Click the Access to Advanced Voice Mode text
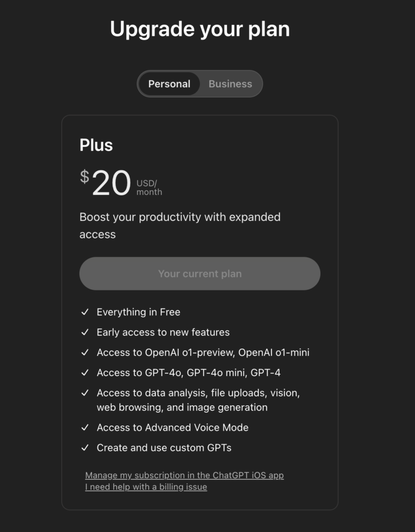Viewport: 415px width, 532px height. click(172, 428)
